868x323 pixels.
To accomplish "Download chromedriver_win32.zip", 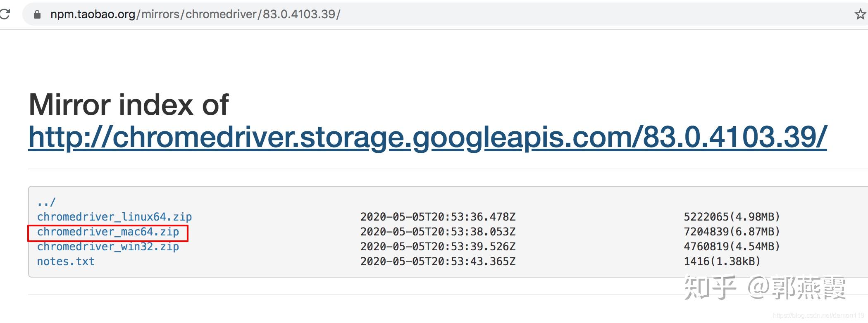I will (x=108, y=247).
